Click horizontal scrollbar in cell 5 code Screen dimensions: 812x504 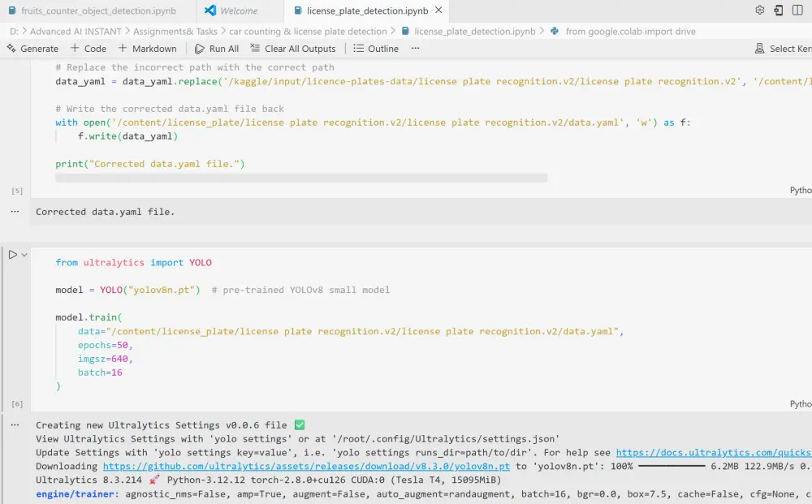[x=301, y=178]
